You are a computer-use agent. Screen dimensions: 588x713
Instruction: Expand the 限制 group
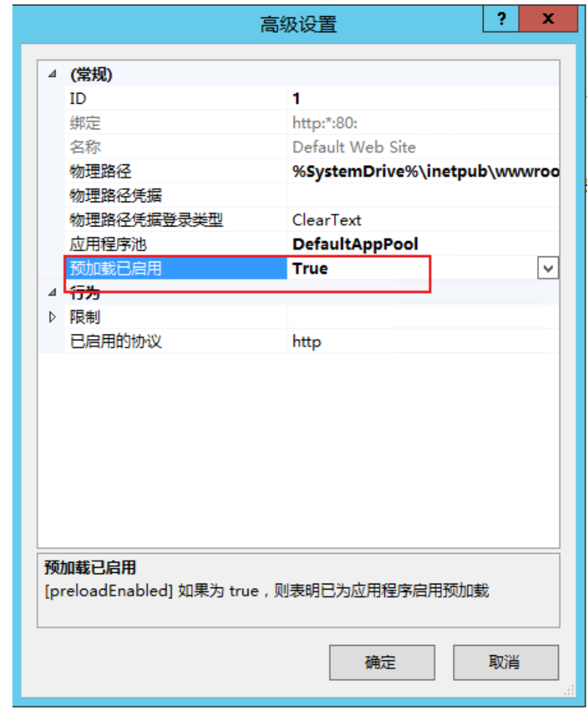tap(53, 317)
